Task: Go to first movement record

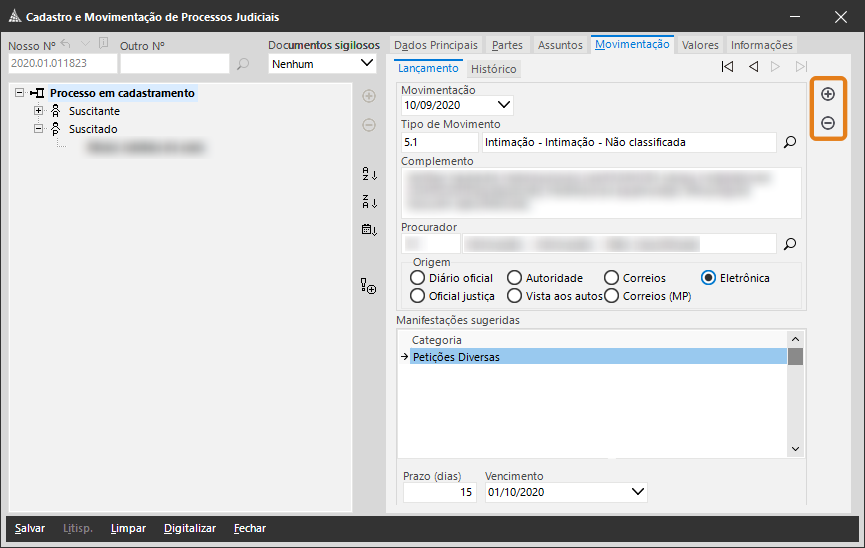Action: tap(727, 67)
